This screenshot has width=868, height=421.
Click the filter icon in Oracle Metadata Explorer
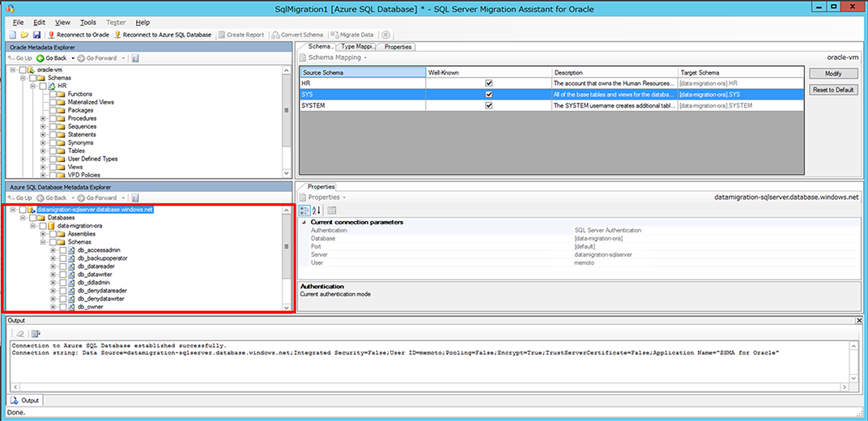(x=135, y=57)
